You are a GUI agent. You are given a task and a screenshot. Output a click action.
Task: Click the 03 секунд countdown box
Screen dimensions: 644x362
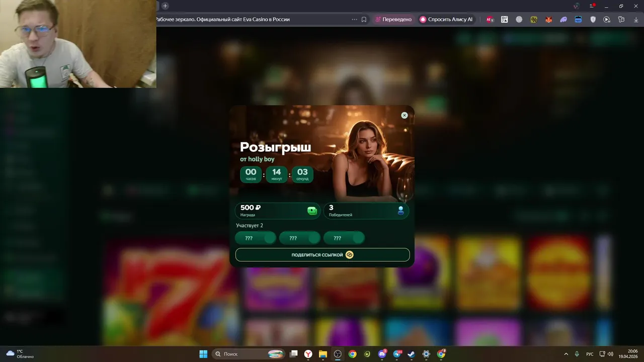click(302, 174)
